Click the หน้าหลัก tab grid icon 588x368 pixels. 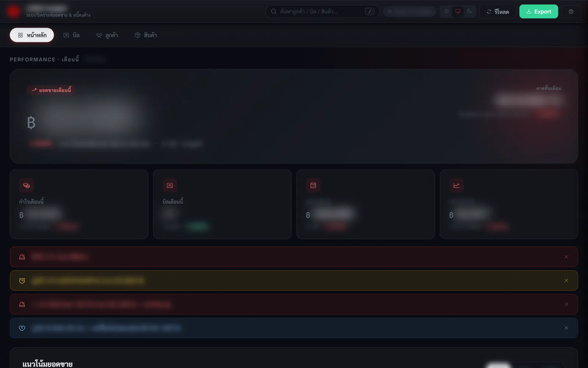21,35
